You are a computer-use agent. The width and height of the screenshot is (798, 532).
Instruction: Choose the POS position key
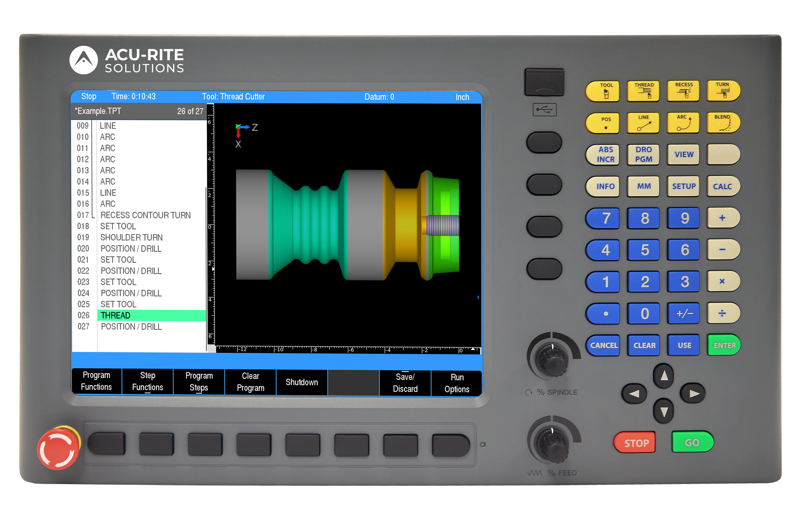[x=603, y=123]
